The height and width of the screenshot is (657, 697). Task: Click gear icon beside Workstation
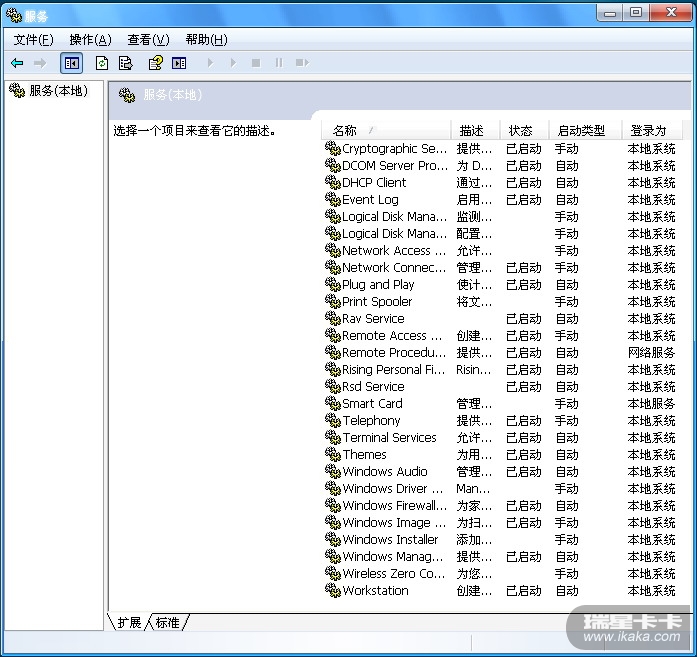pyautogui.click(x=332, y=590)
